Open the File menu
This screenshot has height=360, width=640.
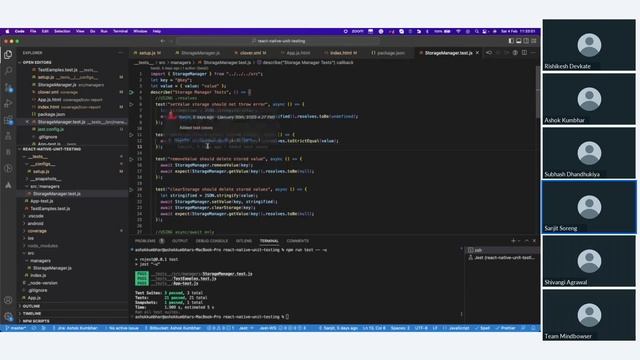(33, 31)
